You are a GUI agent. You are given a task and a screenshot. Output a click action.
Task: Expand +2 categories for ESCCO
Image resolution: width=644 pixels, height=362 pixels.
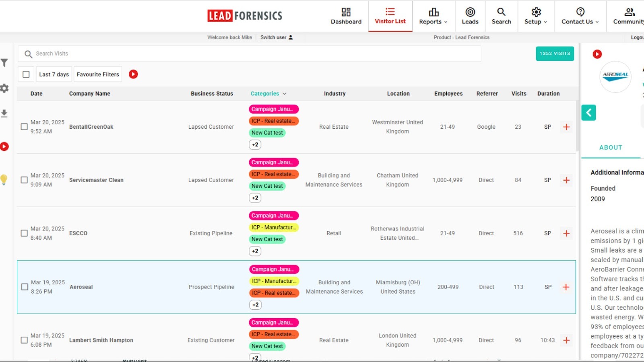pyautogui.click(x=255, y=251)
